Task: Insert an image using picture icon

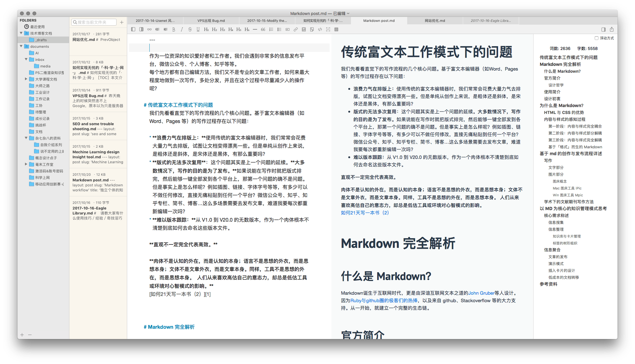Action: tap(303, 29)
